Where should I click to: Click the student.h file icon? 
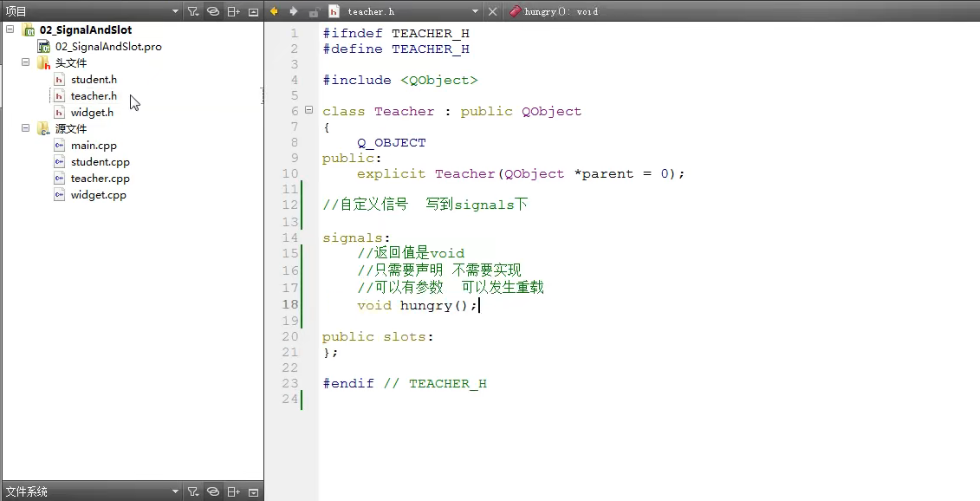pos(59,80)
